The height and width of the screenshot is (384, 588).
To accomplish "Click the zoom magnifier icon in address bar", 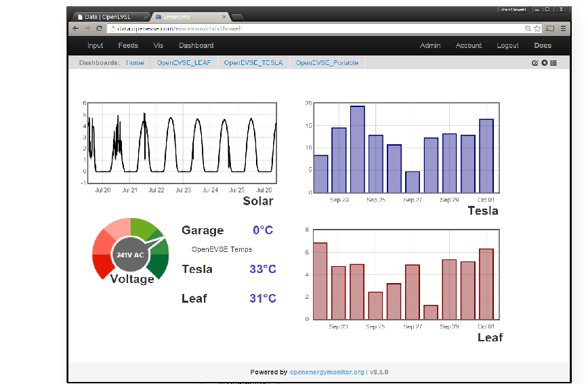I will (x=528, y=28).
